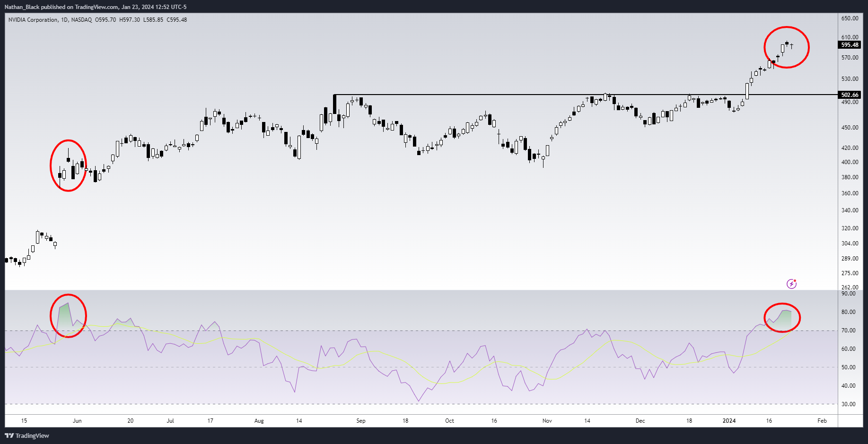Click the 650.00 price axis label
The image size is (868, 444).
[850, 18]
